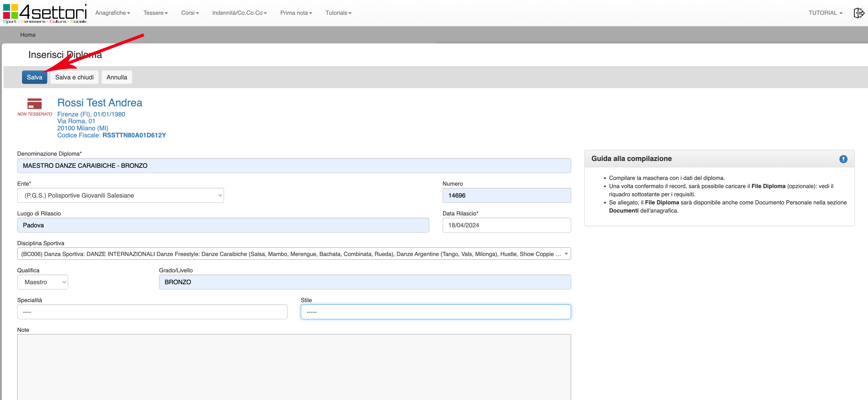Viewport: 868px width, 400px height.
Task: Open the Qualifica Maestro dropdown
Action: coord(43,282)
